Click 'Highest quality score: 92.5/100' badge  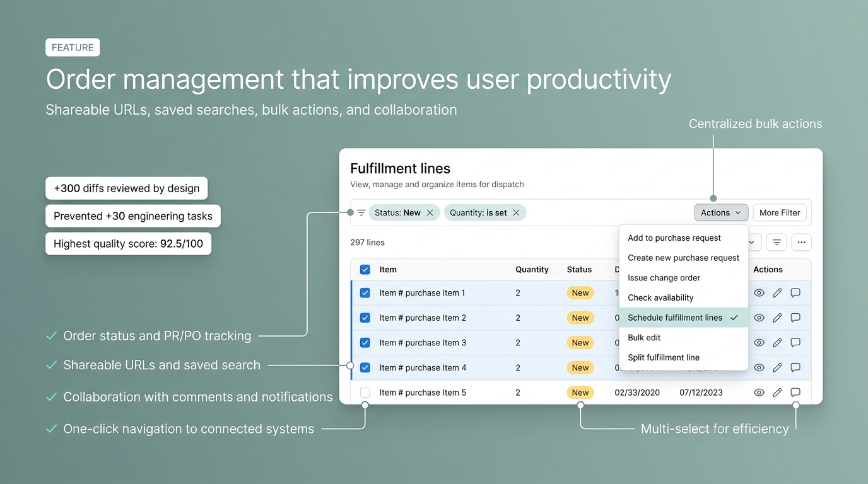click(x=128, y=244)
